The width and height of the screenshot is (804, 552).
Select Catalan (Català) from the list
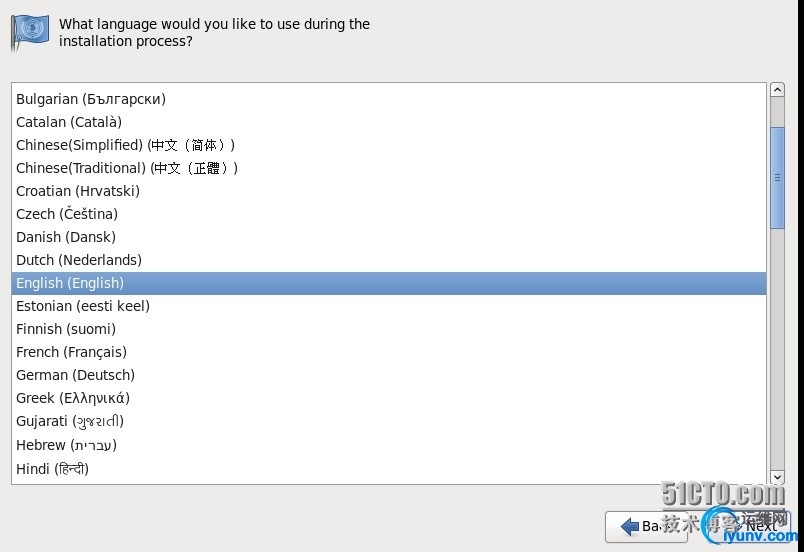69,122
